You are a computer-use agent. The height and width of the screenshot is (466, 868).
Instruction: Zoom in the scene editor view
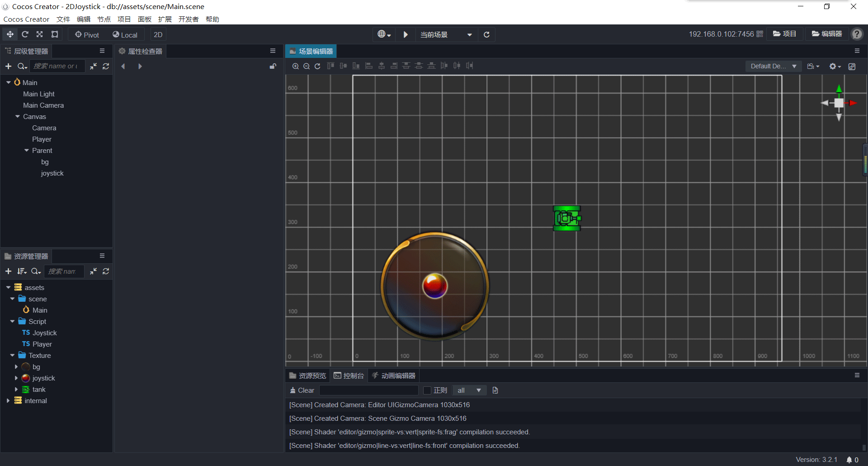click(295, 66)
